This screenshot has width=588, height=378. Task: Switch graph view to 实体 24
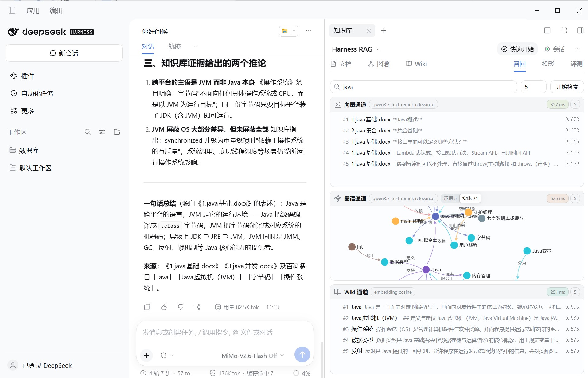[470, 199]
